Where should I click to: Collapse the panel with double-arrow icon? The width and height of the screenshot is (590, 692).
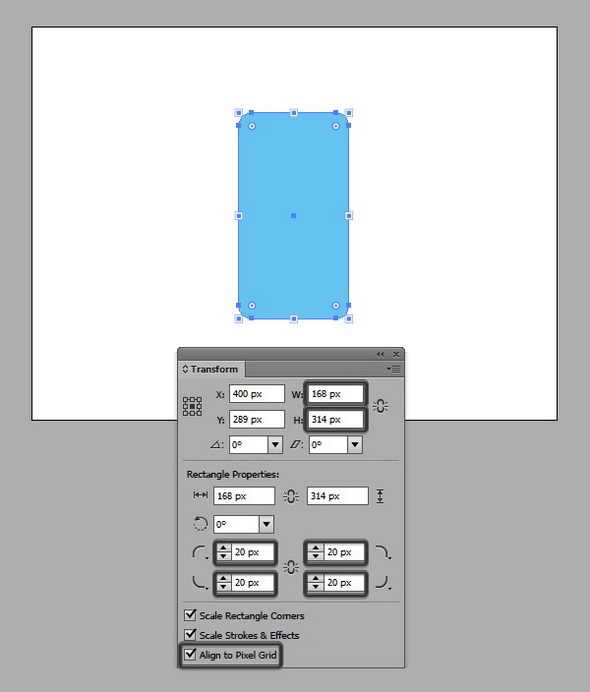(x=380, y=354)
